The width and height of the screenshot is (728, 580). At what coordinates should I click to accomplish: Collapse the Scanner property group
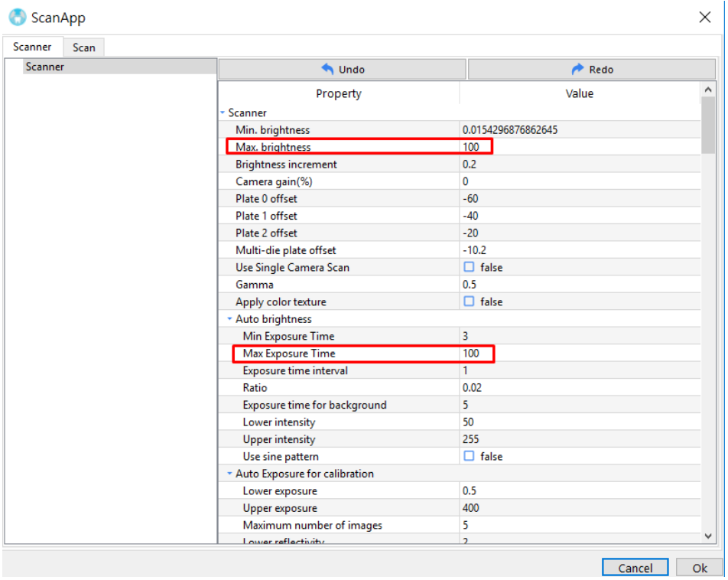(x=223, y=113)
